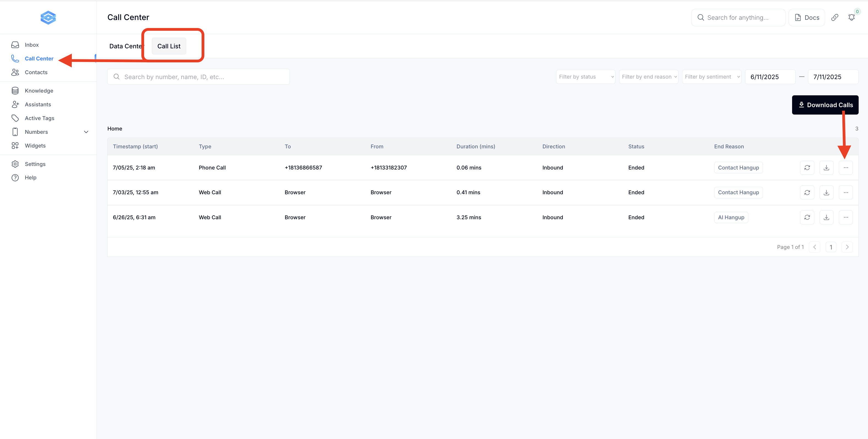This screenshot has height=439, width=868.
Task: Open the Docs button
Action: click(x=807, y=18)
